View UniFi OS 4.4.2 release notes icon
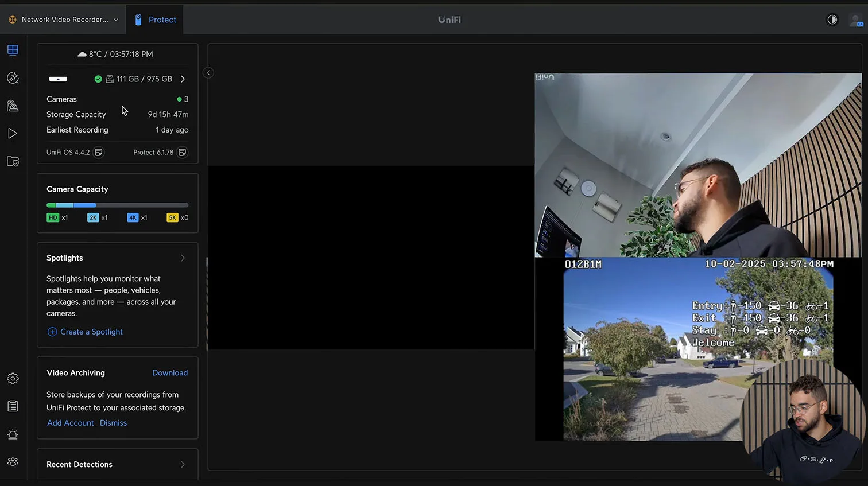 pos(99,152)
